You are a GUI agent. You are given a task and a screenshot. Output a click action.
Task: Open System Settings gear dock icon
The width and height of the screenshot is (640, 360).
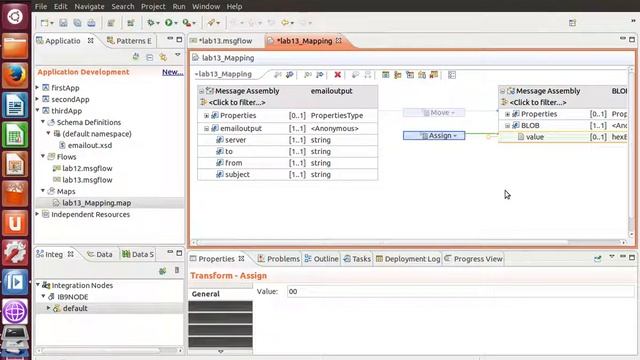(15, 252)
